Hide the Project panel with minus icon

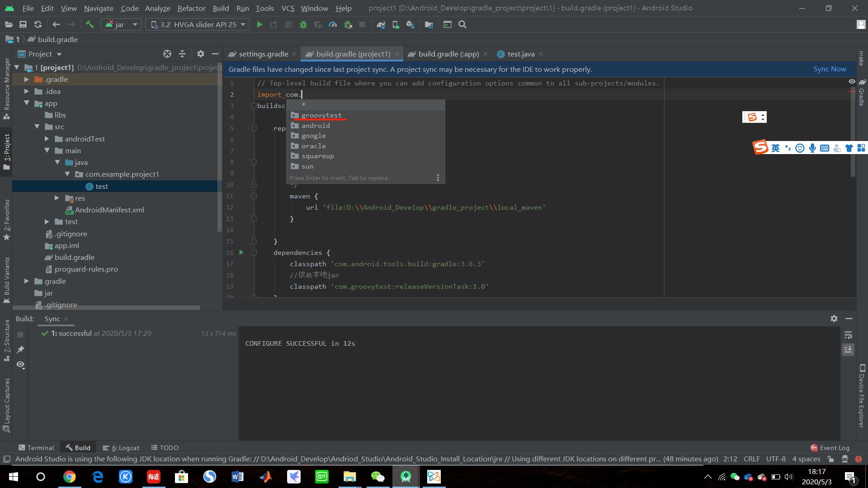[x=215, y=54]
